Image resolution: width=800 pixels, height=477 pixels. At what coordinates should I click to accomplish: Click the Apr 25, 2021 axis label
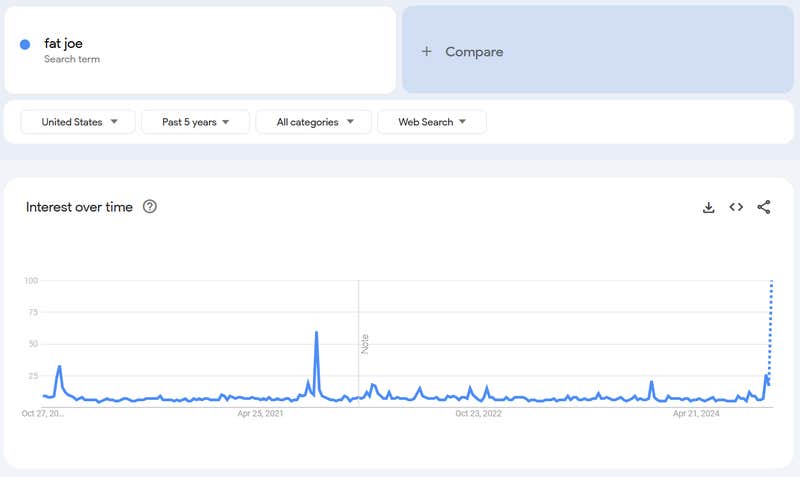pos(262,412)
